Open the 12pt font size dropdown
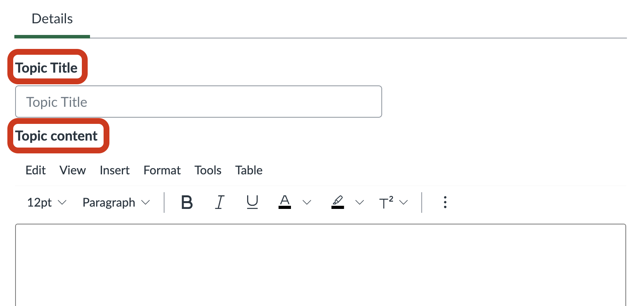Viewport: 644px width, 306px height. (47, 202)
